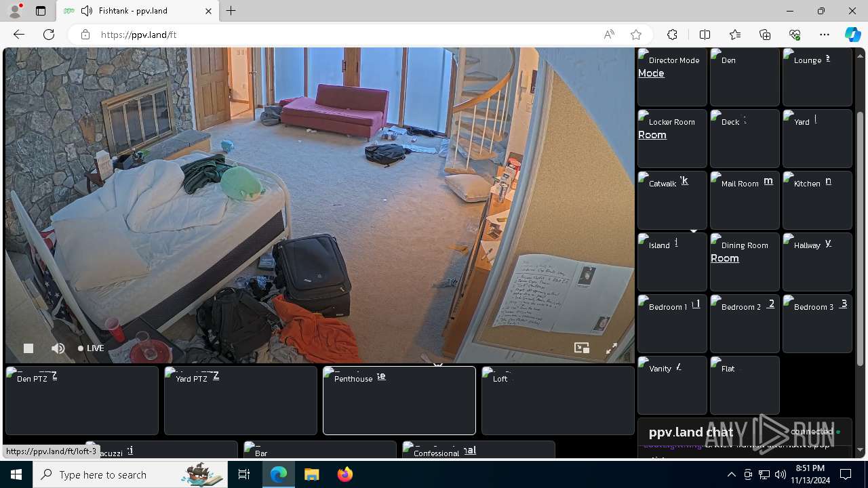Enter fullscreen on the video player

coord(611,348)
